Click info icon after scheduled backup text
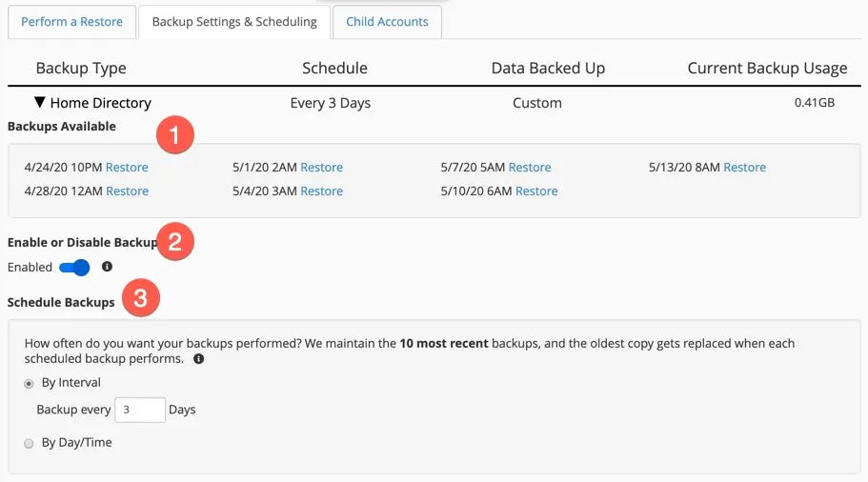Viewport: 868px width, 482px height. point(198,359)
